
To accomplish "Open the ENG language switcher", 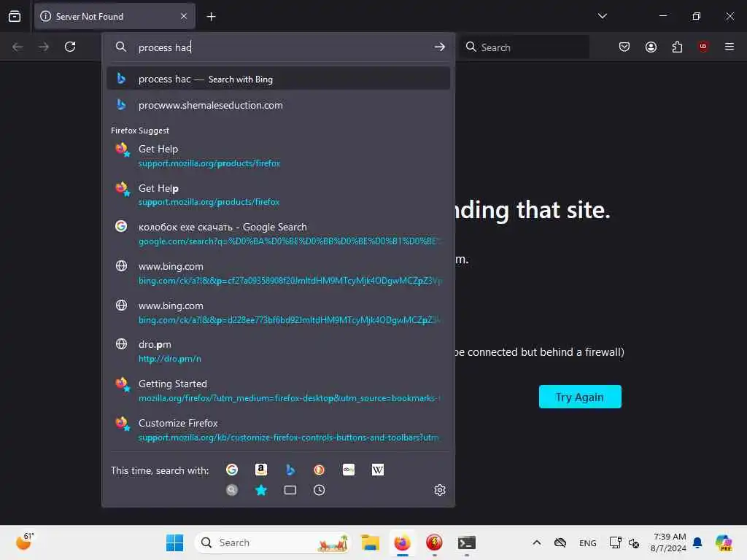I will 587,542.
